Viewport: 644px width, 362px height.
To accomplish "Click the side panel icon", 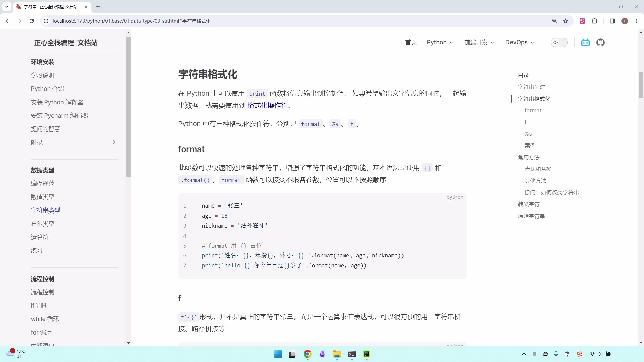I will click(x=612, y=21).
